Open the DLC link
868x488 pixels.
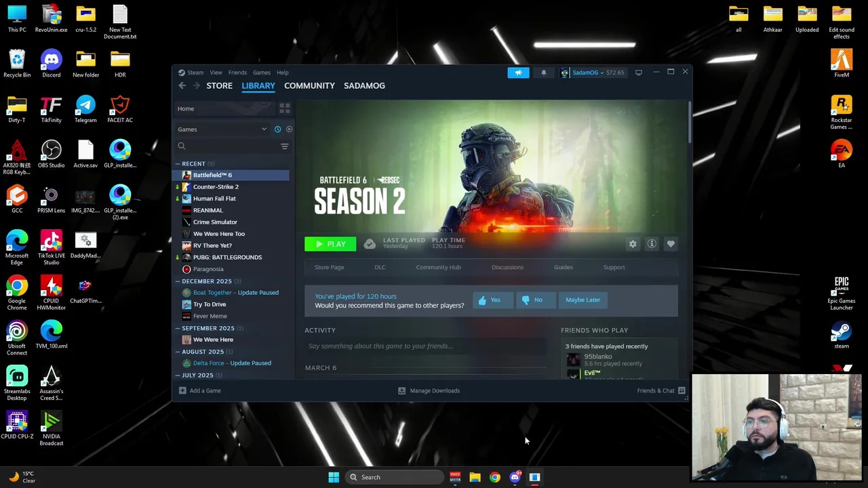click(x=380, y=267)
